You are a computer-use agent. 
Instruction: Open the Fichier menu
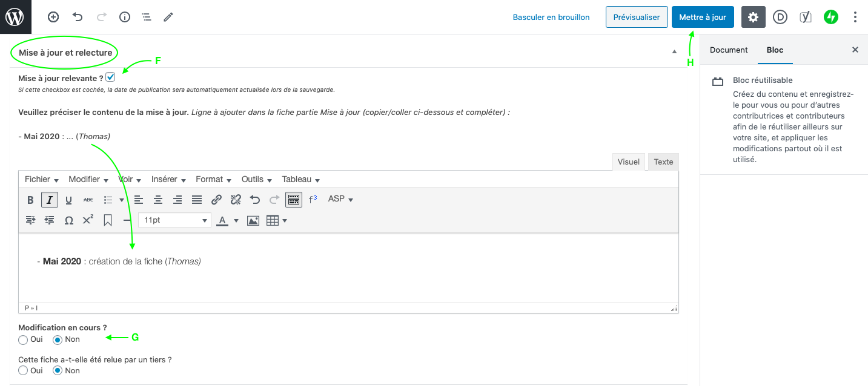coord(42,179)
